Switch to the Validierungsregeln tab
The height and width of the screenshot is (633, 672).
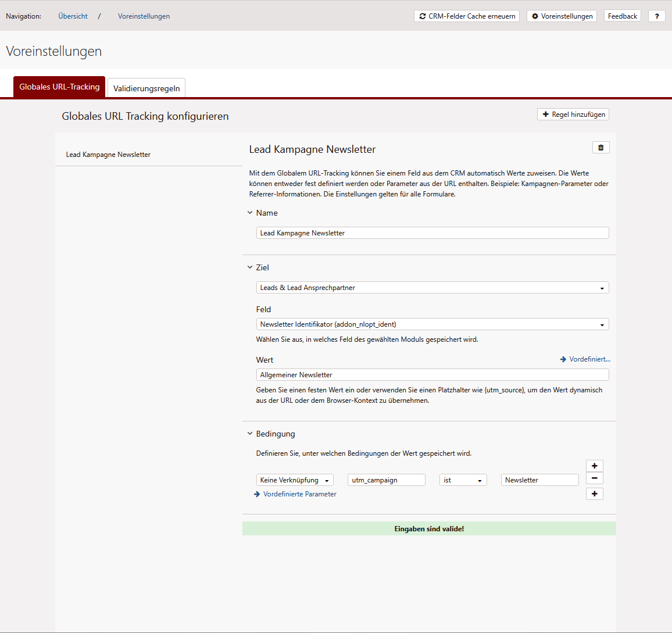(x=146, y=88)
